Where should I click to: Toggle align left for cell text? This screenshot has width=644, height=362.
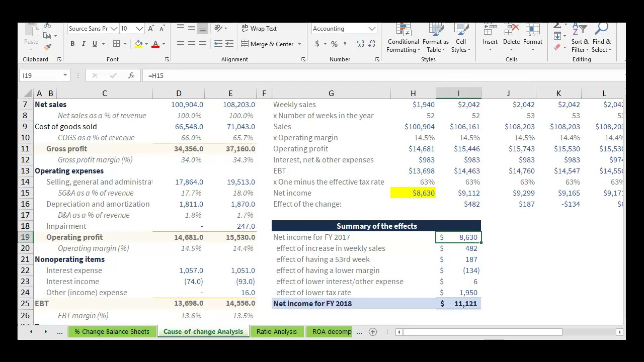pyautogui.click(x=180, y=44)
